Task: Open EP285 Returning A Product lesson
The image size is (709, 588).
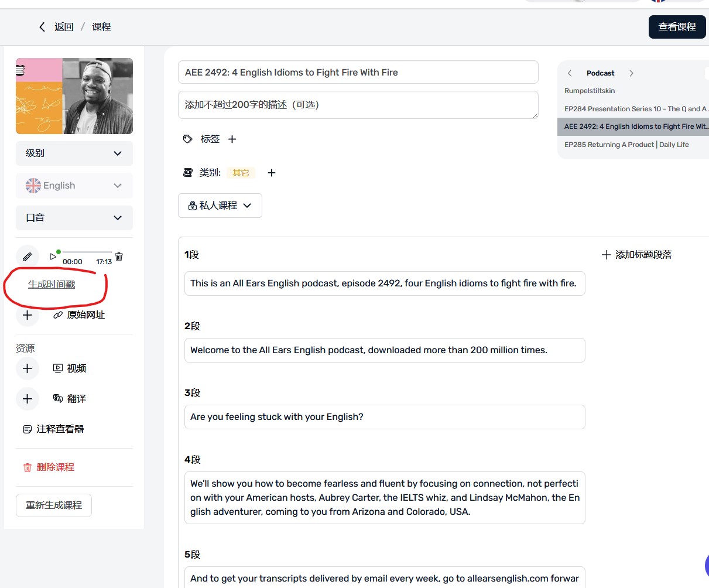Action: click(626, 145)
